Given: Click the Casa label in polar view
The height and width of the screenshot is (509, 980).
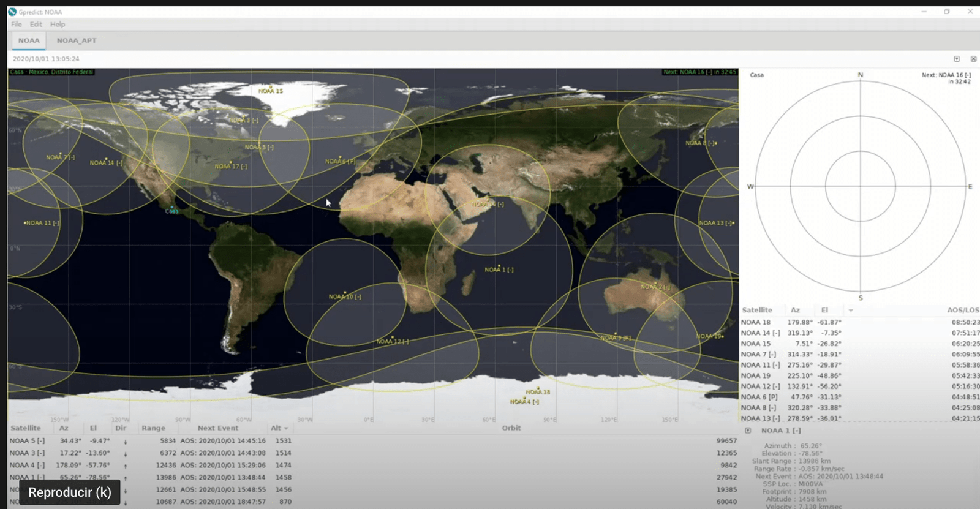Looking at the screenshot, I should click(757, 75).
